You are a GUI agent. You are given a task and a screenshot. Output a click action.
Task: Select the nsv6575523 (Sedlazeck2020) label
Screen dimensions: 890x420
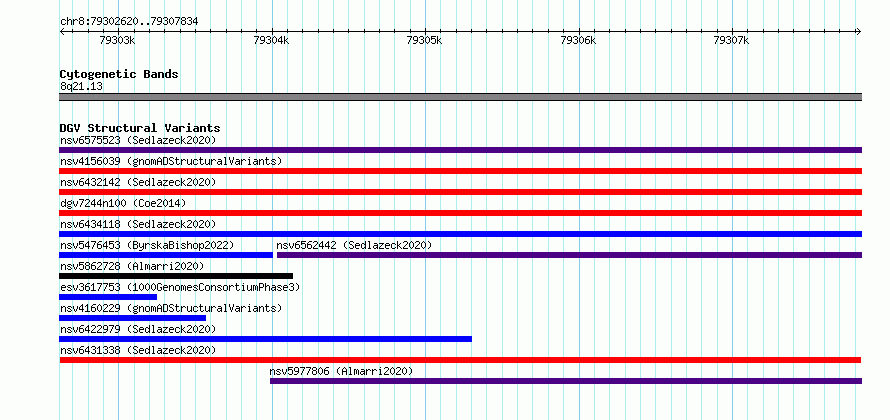pyautogui.click(x=138, y=140)
